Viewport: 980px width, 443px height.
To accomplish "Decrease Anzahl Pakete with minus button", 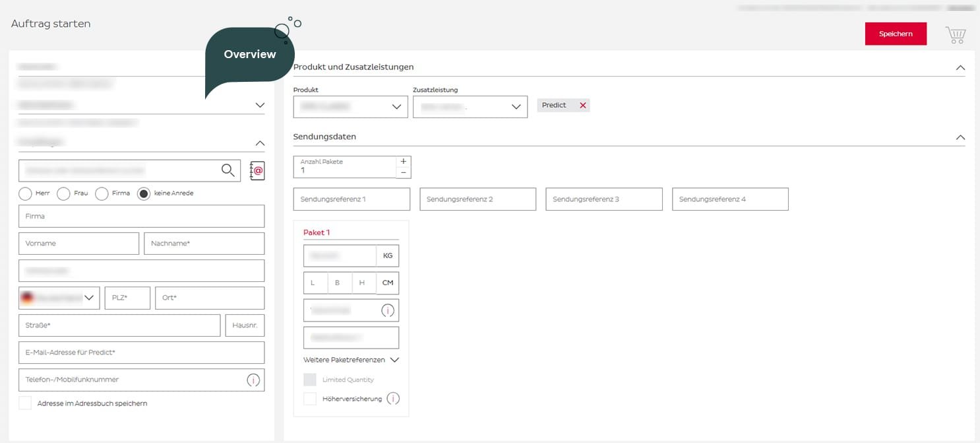I will (x=404, y=173).
